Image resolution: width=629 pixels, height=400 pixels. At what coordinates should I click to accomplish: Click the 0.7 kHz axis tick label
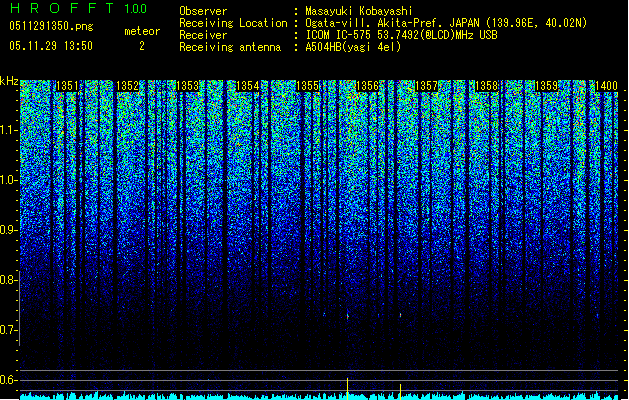(x=8, y=330)
